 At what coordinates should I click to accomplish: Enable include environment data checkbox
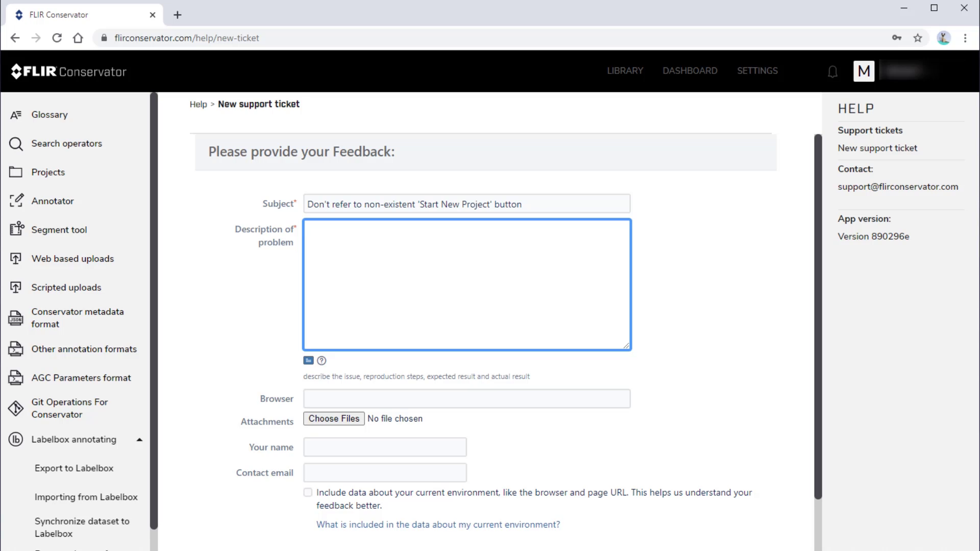coord(307,492)
